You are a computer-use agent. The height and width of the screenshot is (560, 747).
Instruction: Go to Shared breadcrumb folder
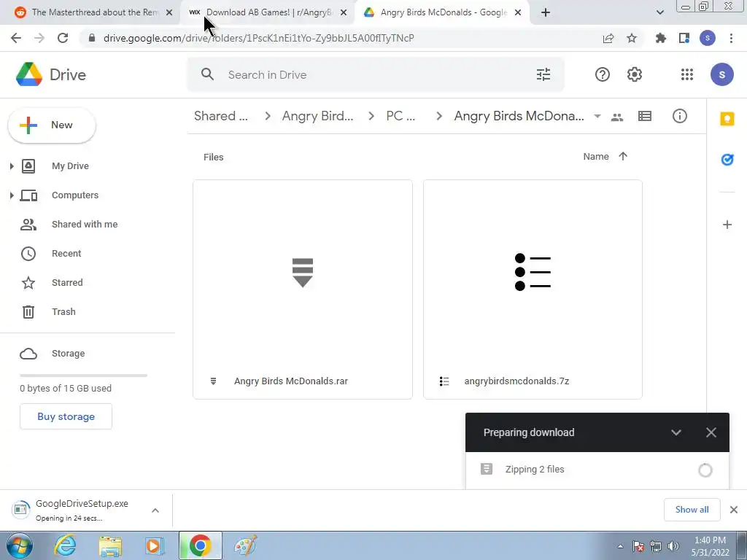pos(221,116)
